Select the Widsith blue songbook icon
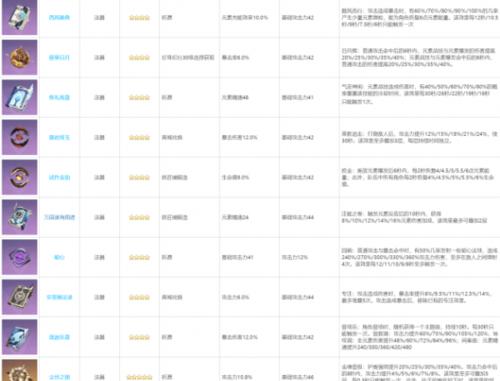 [19, 337]
